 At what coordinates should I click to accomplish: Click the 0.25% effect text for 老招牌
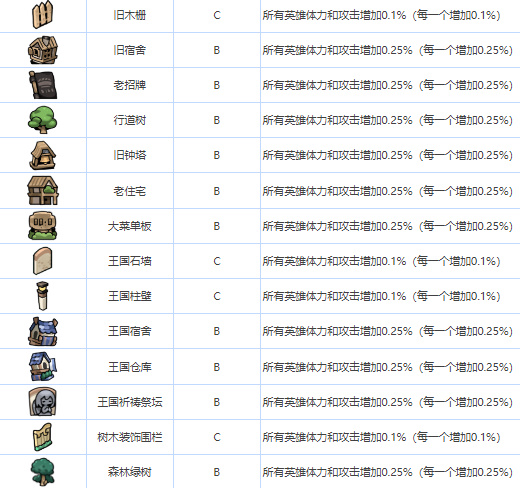click(x=387, y=85)
